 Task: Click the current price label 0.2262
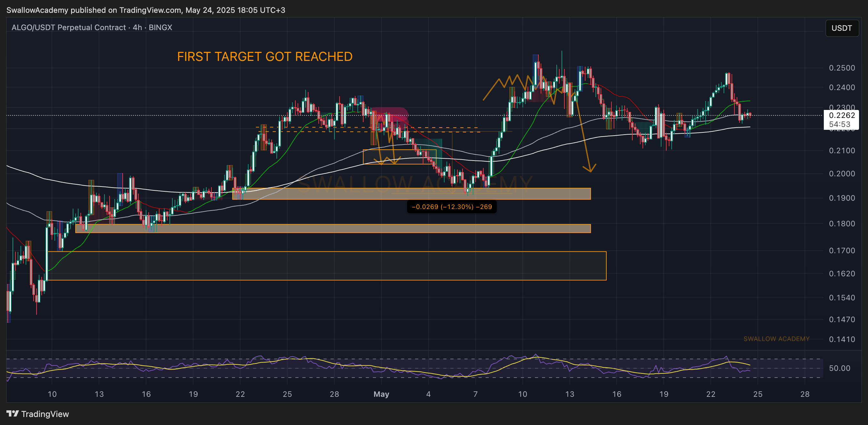(842, 115)
